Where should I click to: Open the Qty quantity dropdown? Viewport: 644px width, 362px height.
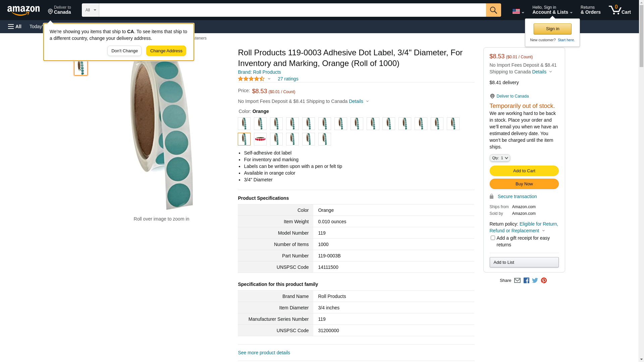click(x=499, y=158)
